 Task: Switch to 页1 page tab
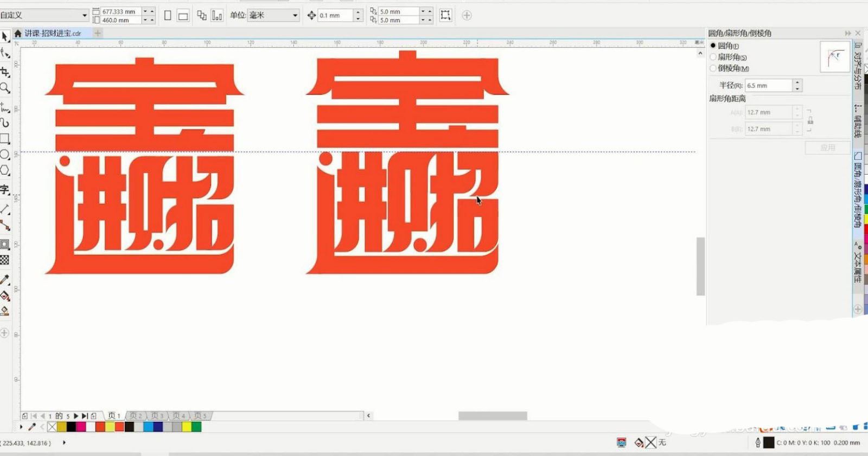pyautogui.click(x=114, y=415)
